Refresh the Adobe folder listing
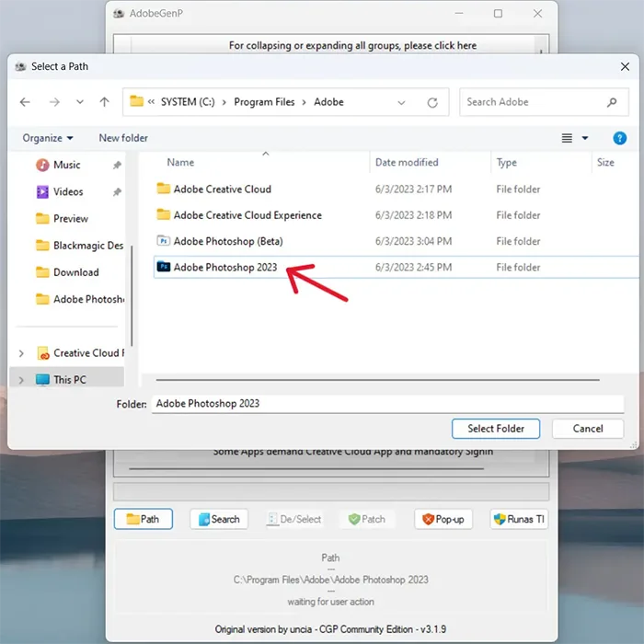Screen dimensions: 644x644 [x=432, y=102]
